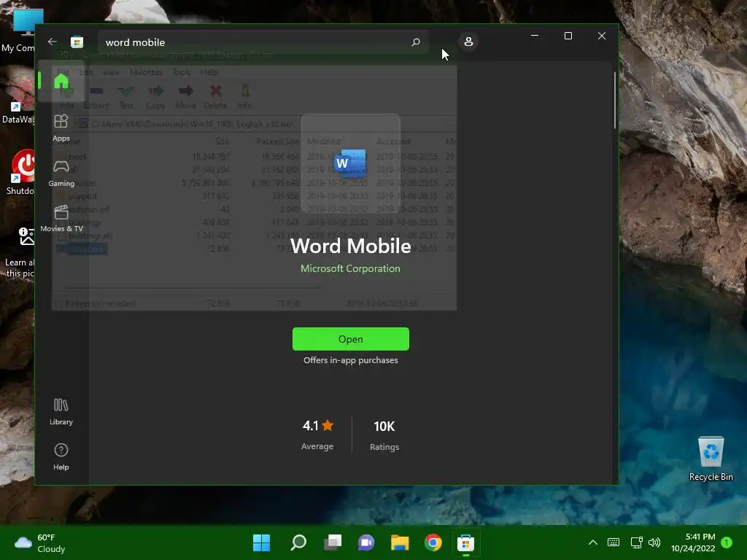Click the 10K Ratings count

point(384,435)
